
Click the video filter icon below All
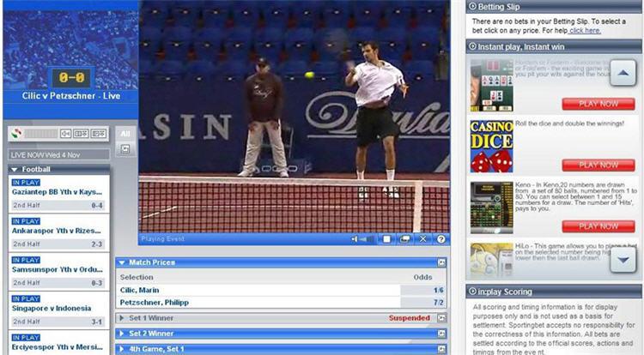click(125, 149)
